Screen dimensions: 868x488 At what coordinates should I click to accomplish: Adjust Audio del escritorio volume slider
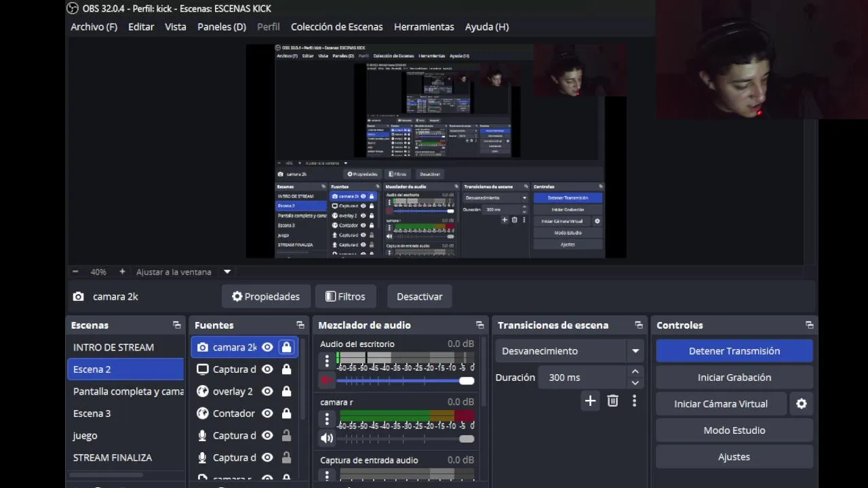point(406,381)
